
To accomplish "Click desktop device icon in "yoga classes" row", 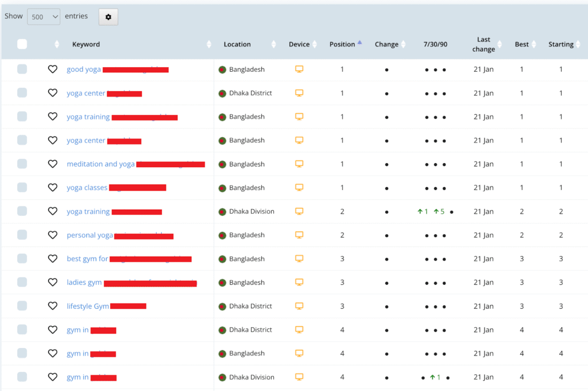I will coord(299,188).
